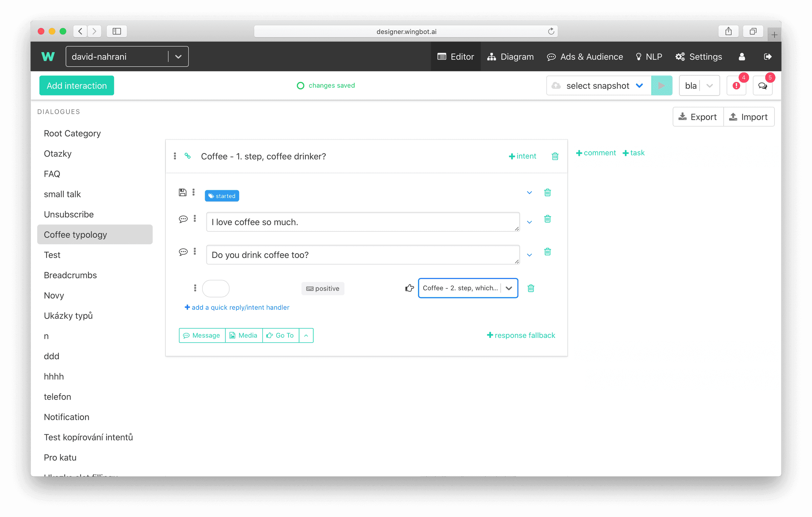Expand the 'I love coffee so much.' message options chevron
Viewport: 812px width, 517px height.
click(x=529, y=222)
